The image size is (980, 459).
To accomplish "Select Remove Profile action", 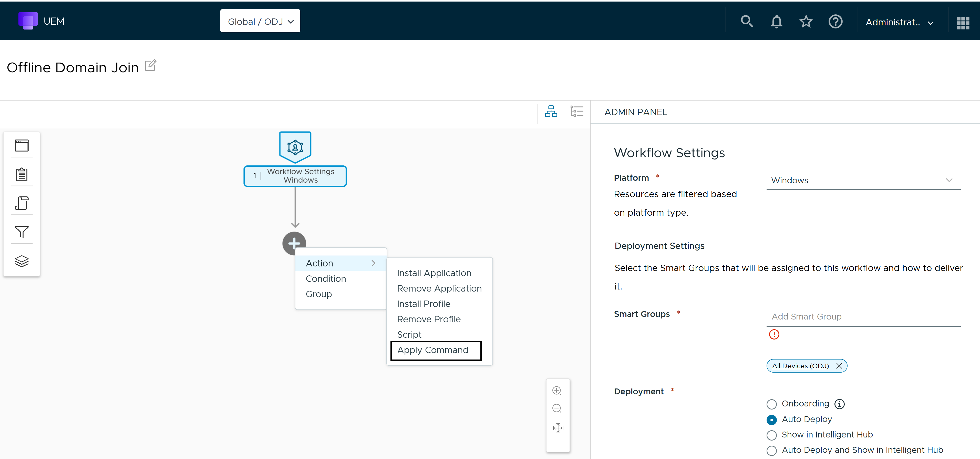I will click(x=429, y=319).
